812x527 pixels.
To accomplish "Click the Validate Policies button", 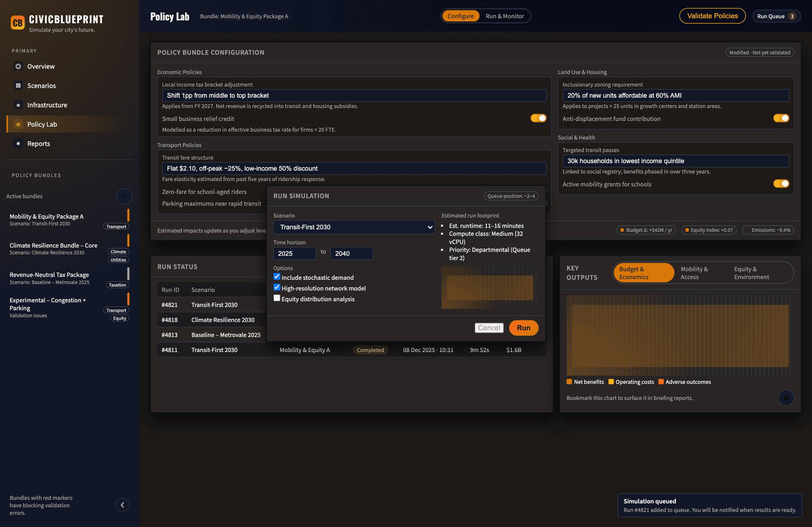I will tap(712, 16).
